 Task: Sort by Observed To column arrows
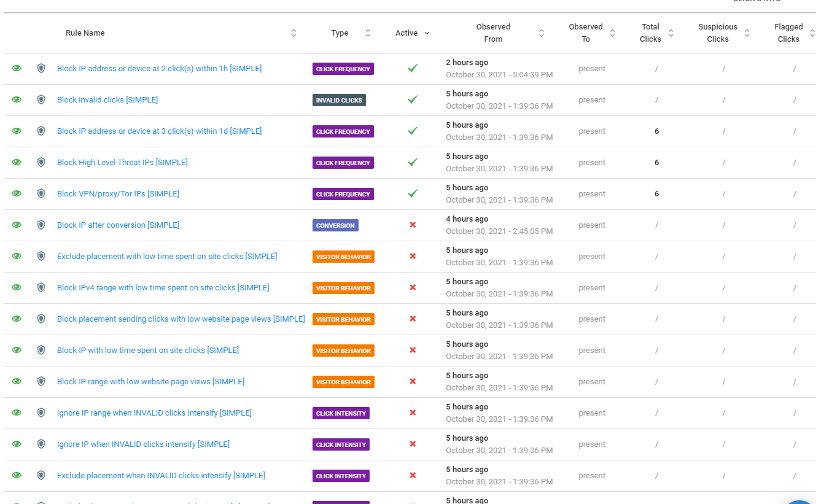[x=612, y=33]
